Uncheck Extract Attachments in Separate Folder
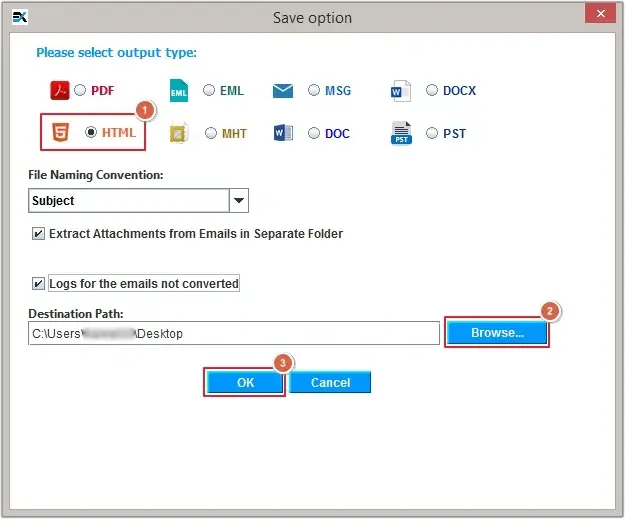 tap(38, 234)
